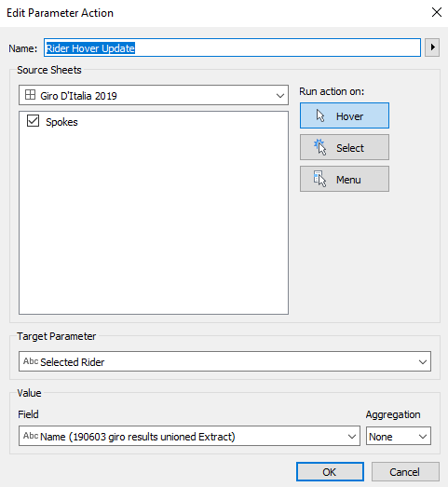
Task: Click the Hover cursor icon
Action: (x=320, y=115)
